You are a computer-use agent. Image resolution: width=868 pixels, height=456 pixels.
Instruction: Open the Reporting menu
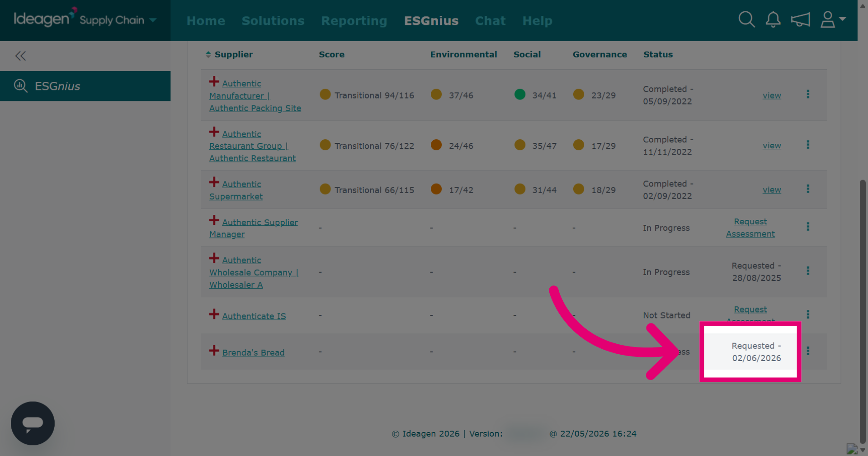coord(354,21)
